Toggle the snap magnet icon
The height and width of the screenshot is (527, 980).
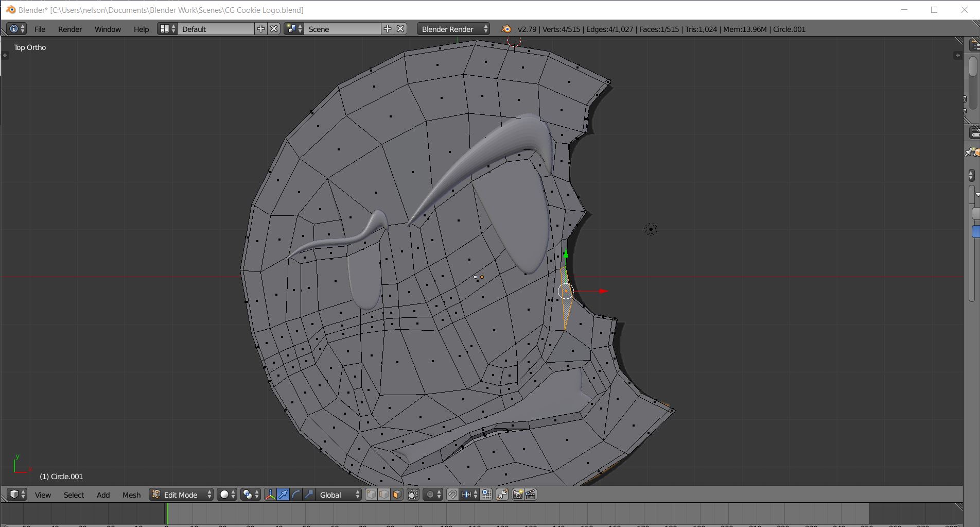coord(452,495)
